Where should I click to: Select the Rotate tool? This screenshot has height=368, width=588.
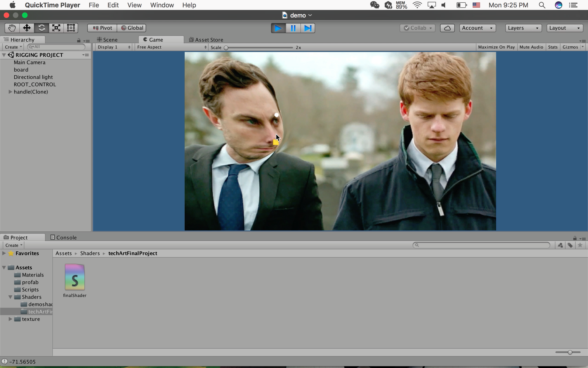42,28
